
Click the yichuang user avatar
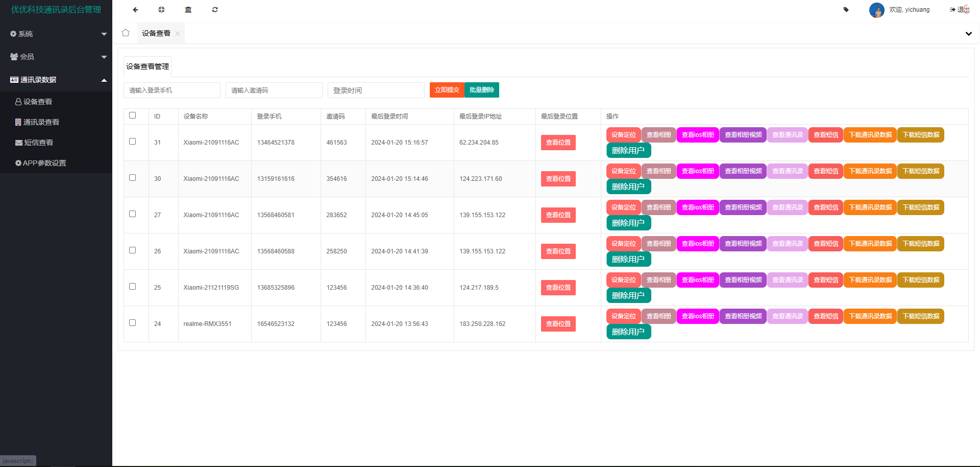(876, 10)
